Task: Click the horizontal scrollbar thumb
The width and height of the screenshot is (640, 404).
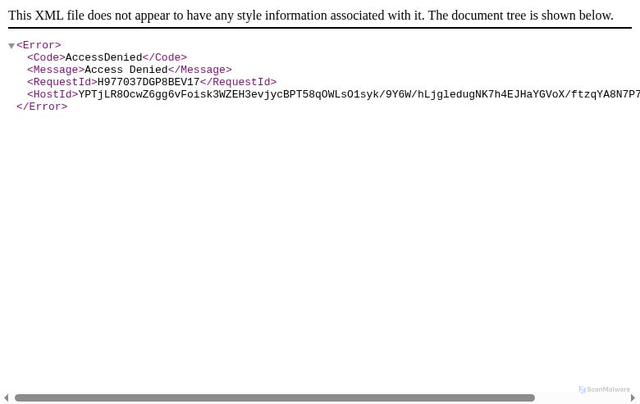Action: point(275,397)
